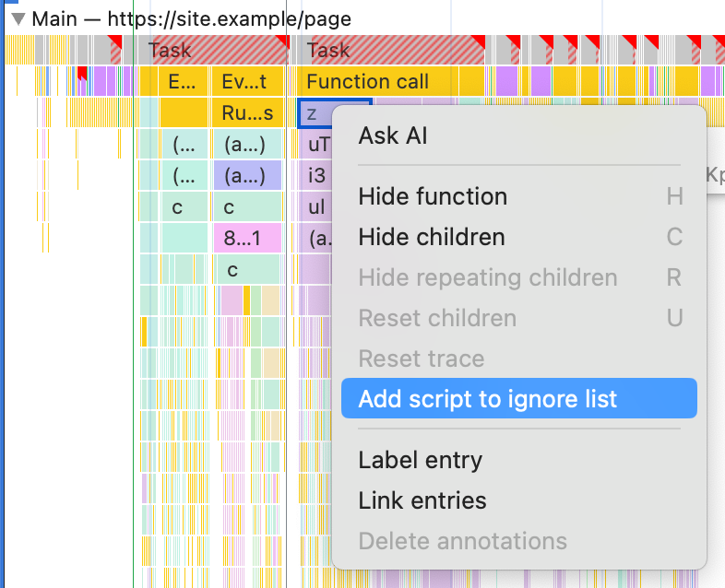Click the purple (a...) anonymous function entry
Screen dimensions: 725x588
245,175
